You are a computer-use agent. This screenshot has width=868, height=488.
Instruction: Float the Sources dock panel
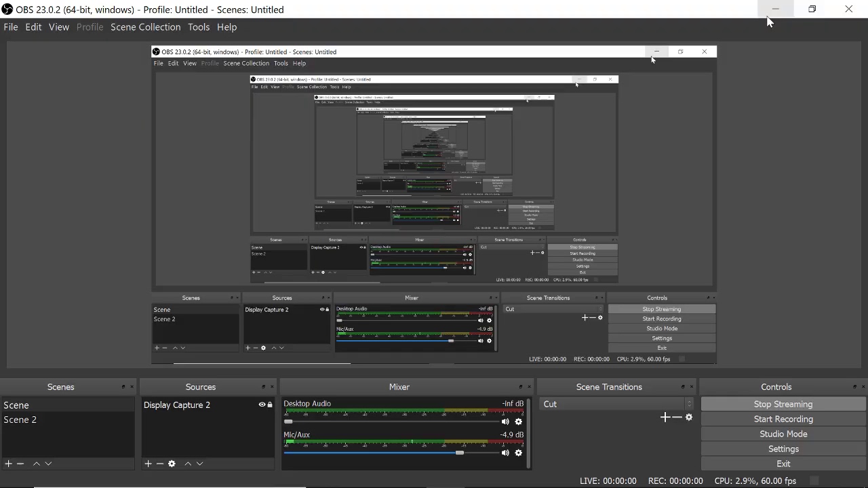click(x=264, y=387)
